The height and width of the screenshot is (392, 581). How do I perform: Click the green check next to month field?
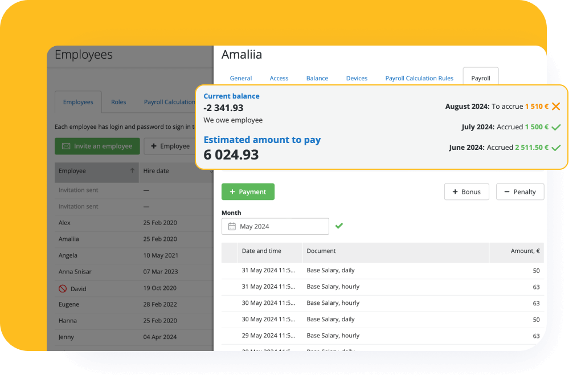click(339, 226)
